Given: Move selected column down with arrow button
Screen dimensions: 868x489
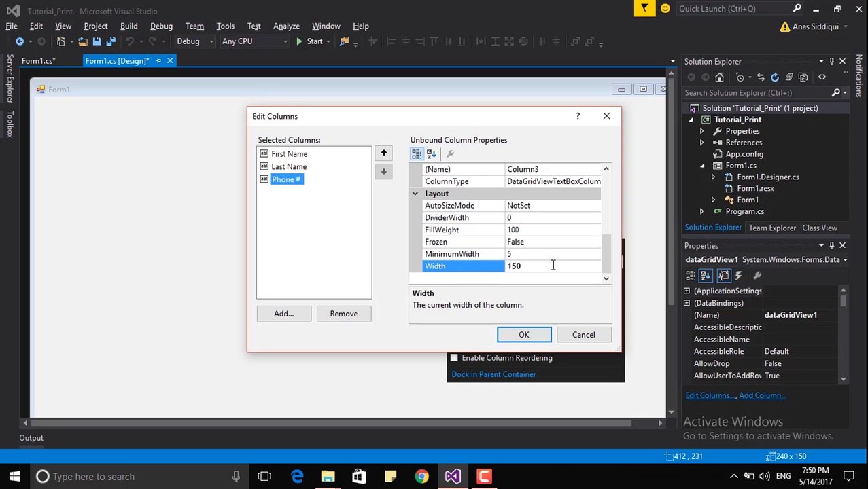Looking at the screenshot, I should [x=383, y=171].
